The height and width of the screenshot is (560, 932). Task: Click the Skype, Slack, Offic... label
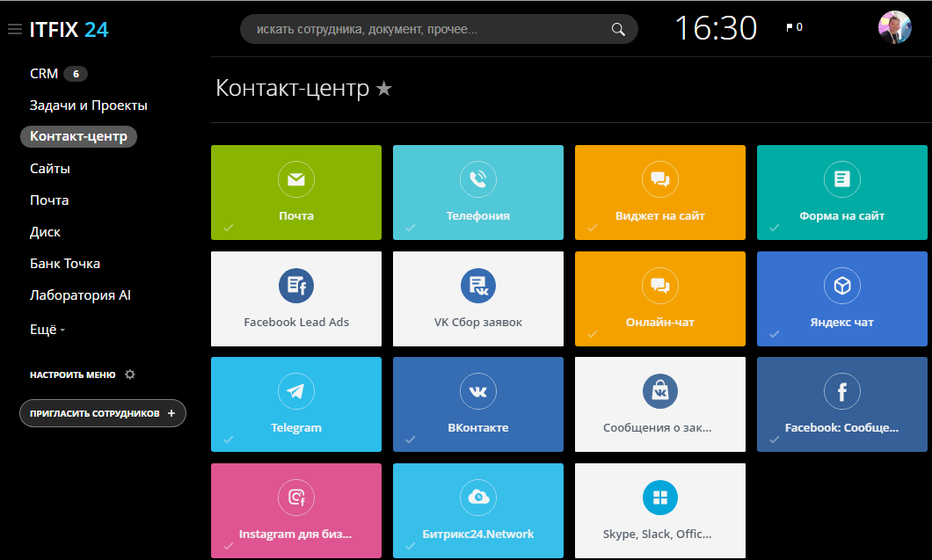coord(657,534)
